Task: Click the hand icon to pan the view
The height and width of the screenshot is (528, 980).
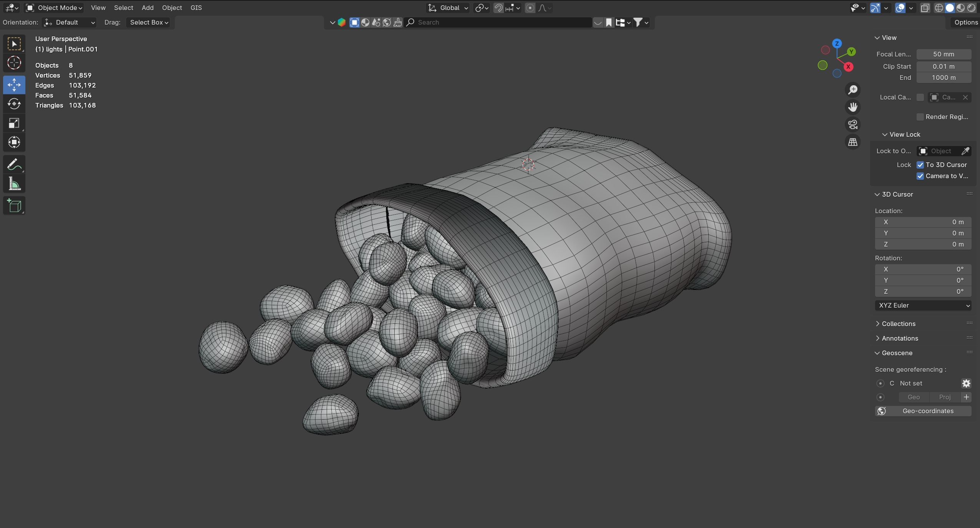Action: click(853, 107)
